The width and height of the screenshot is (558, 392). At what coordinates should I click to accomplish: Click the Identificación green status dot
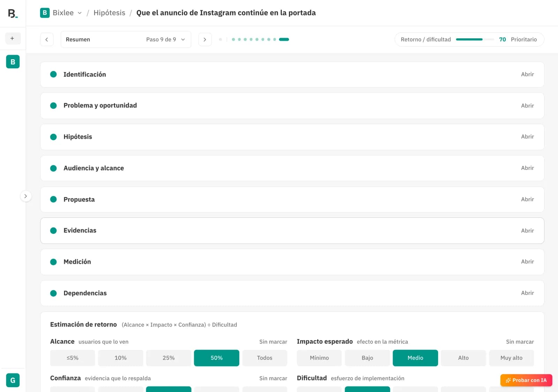[x=53, y=74]
